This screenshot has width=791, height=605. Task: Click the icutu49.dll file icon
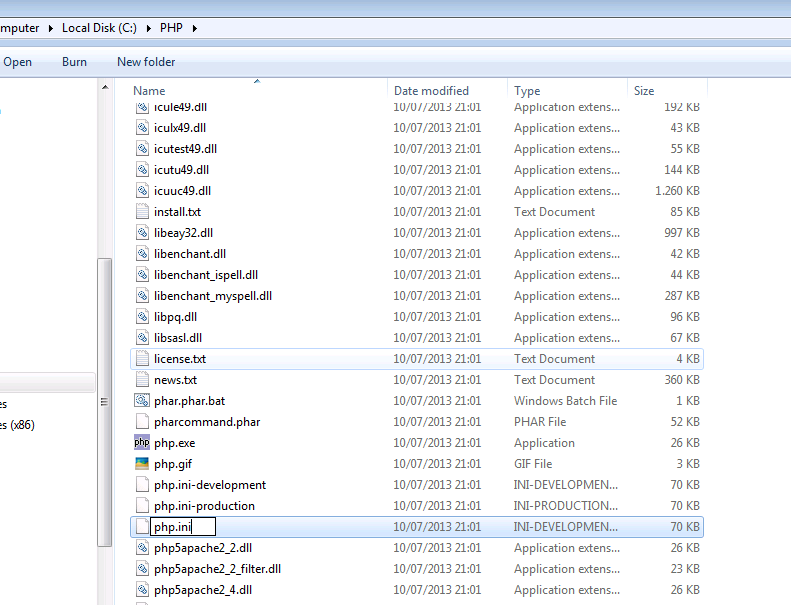[142, 170]
